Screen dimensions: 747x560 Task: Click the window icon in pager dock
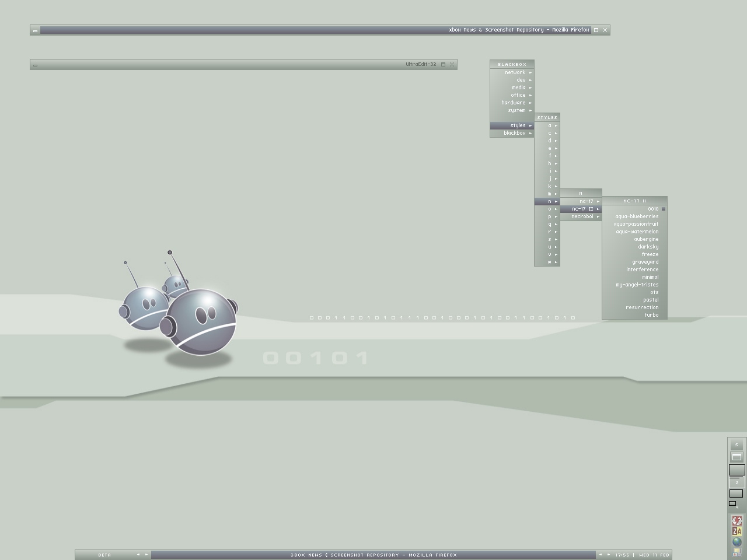point(736,457)
